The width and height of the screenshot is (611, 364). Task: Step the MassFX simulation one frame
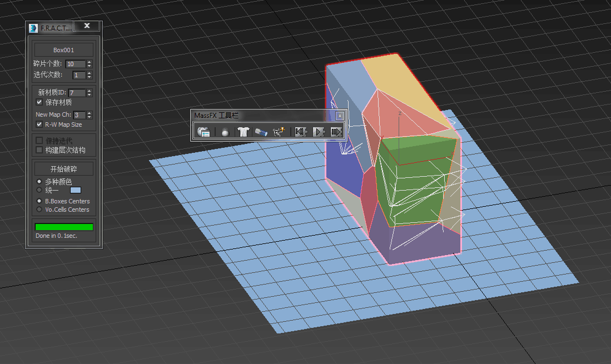[336, 132]
